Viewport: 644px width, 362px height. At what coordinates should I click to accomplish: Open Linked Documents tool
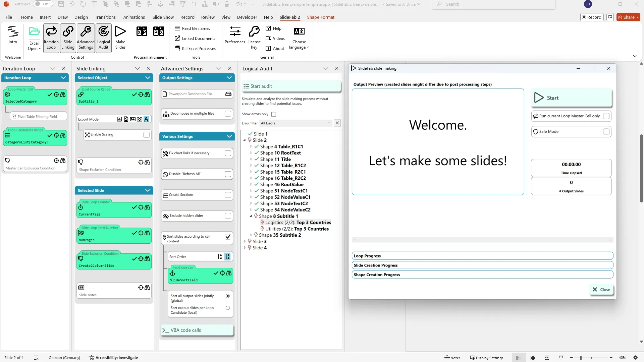pyautogui.click(x=195, y=39)
